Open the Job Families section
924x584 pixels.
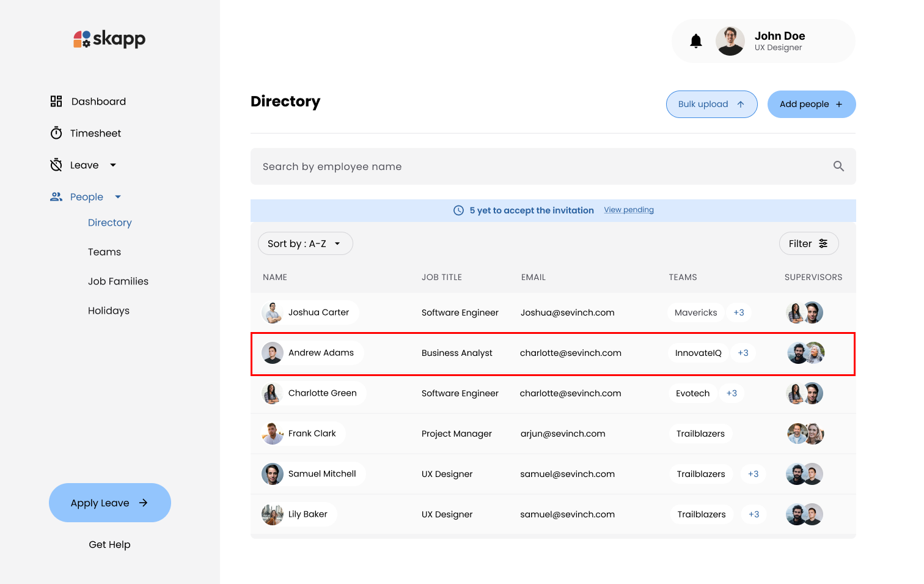(x=118, y=281)
